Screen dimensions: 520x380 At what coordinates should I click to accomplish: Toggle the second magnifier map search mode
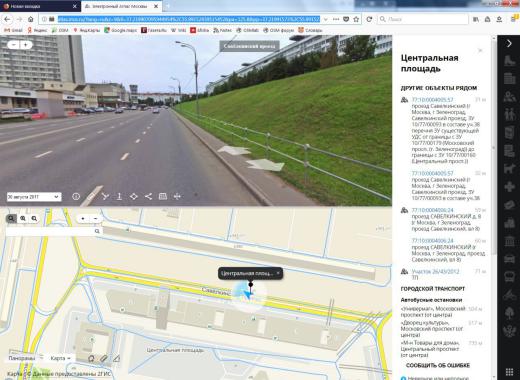click(x=23, y=218)
